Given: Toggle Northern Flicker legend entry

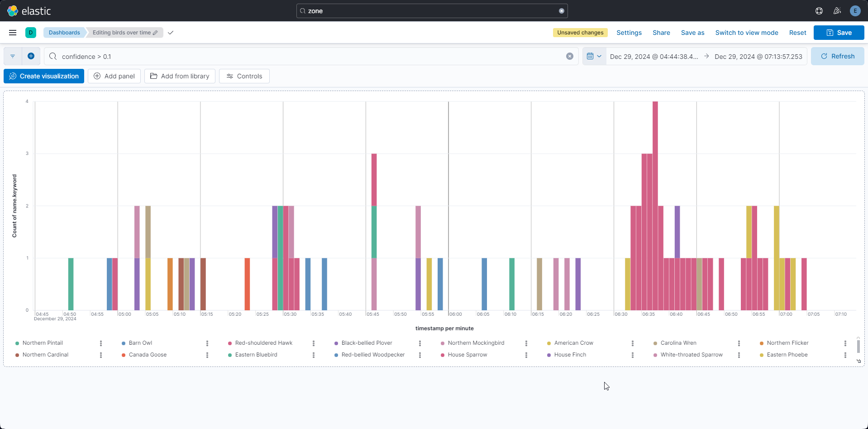Looking at the screenshot, I should point(787,343).
